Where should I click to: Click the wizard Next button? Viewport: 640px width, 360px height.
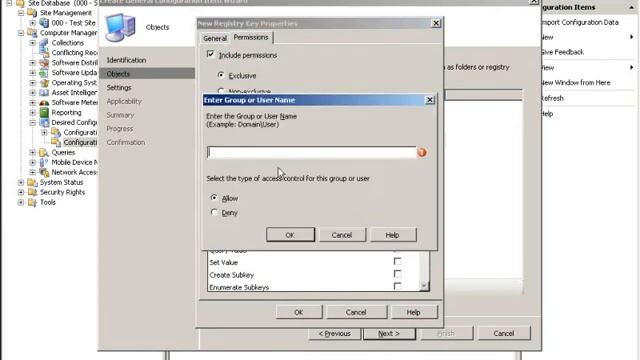pos(389,333)
